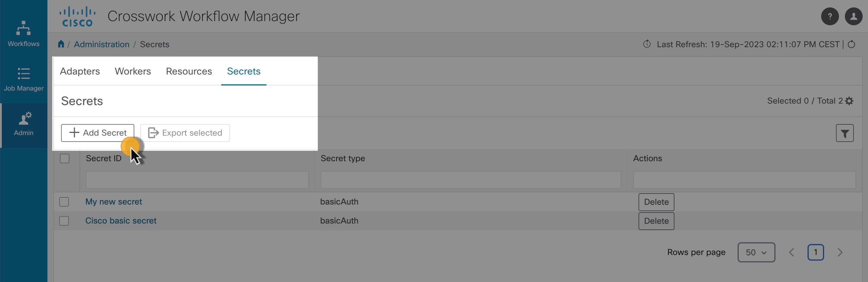
Task: Select the My new secret checkbox
Action: click(64, 202)
